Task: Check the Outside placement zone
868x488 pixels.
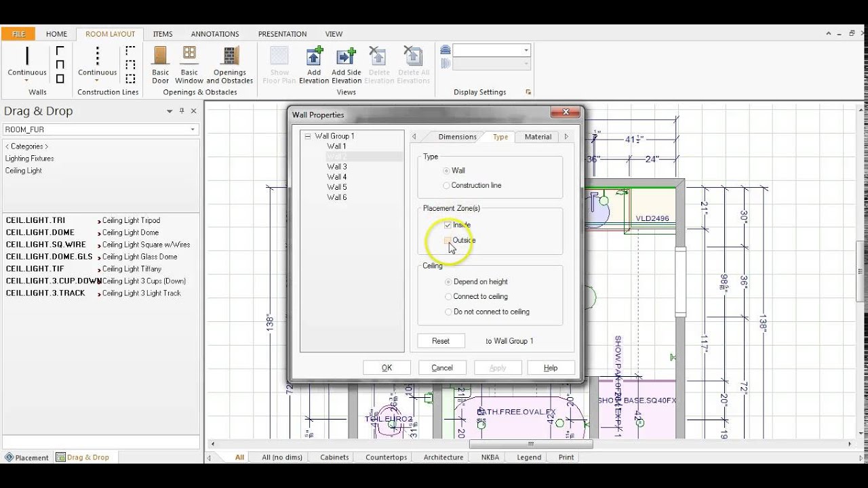Action: [x=448, y=241]
